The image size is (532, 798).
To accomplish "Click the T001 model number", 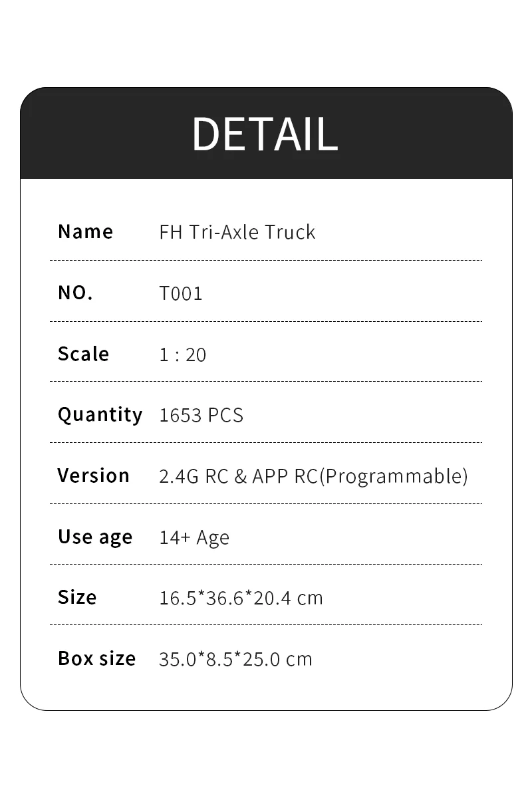I will point(181,293).
